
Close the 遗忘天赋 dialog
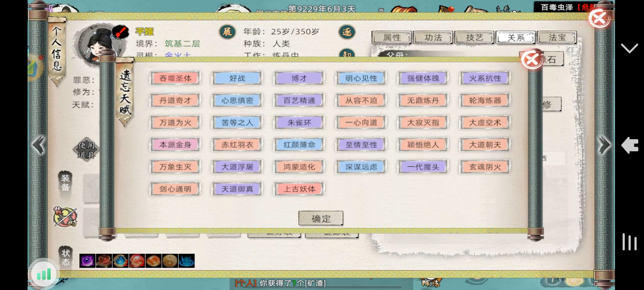(531, 59)
